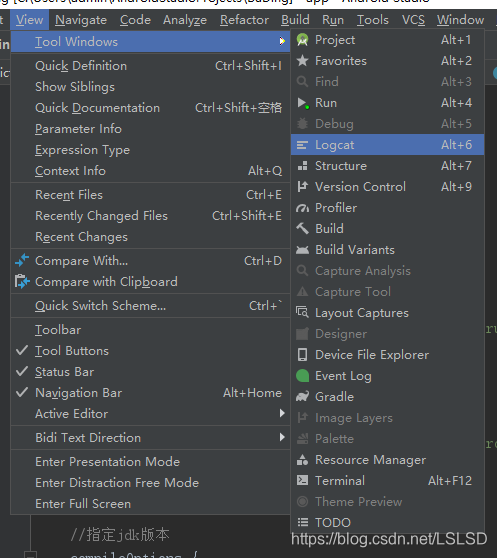497x558 pixels.
Task: Click the Gradle elephant icon
Action: [x=302, y=397]
